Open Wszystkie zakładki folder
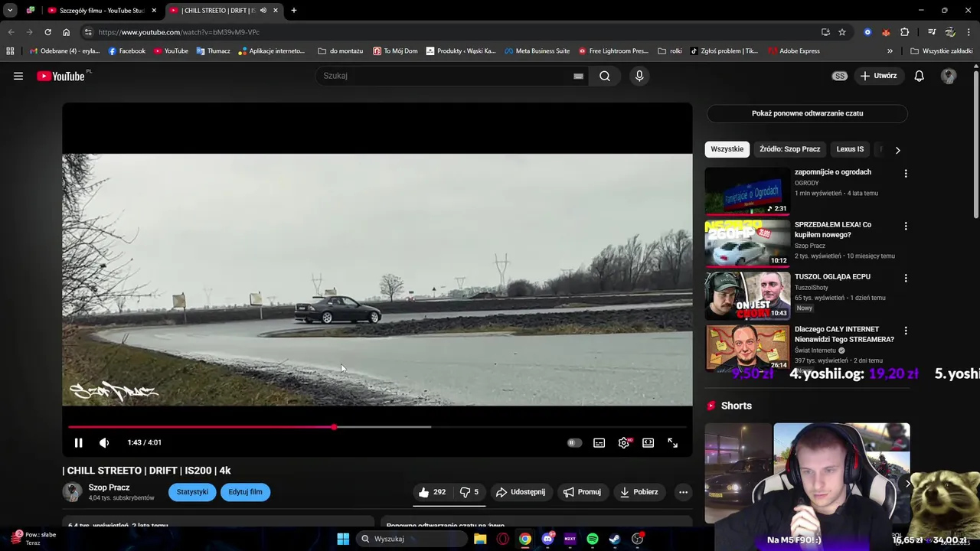The image size is (980, 551). (x=942, y=51)
